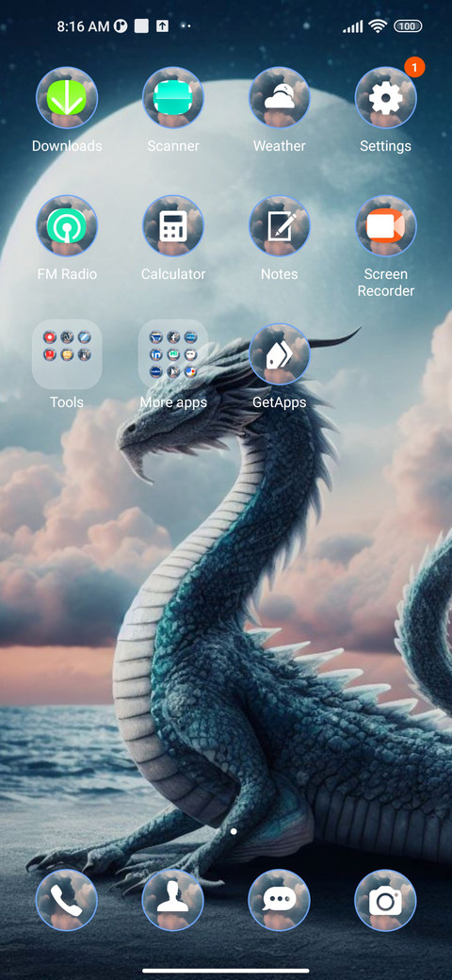This screenshot has width=452, height=980.
Task: Tap the Wi-Fi icon in status bar
Action: (377, 25)
